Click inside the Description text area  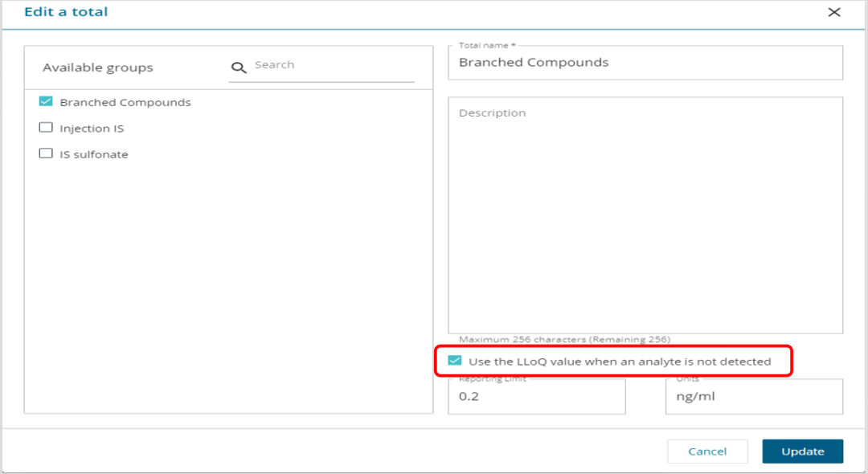[x=645, y=217]
